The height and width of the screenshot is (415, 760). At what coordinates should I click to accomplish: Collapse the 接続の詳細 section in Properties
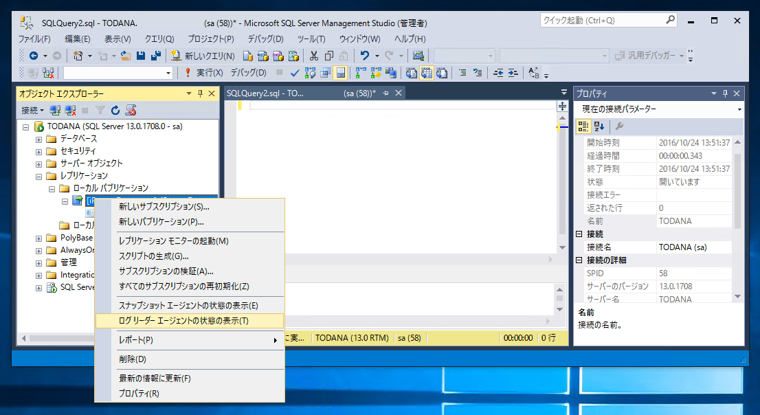579,260
